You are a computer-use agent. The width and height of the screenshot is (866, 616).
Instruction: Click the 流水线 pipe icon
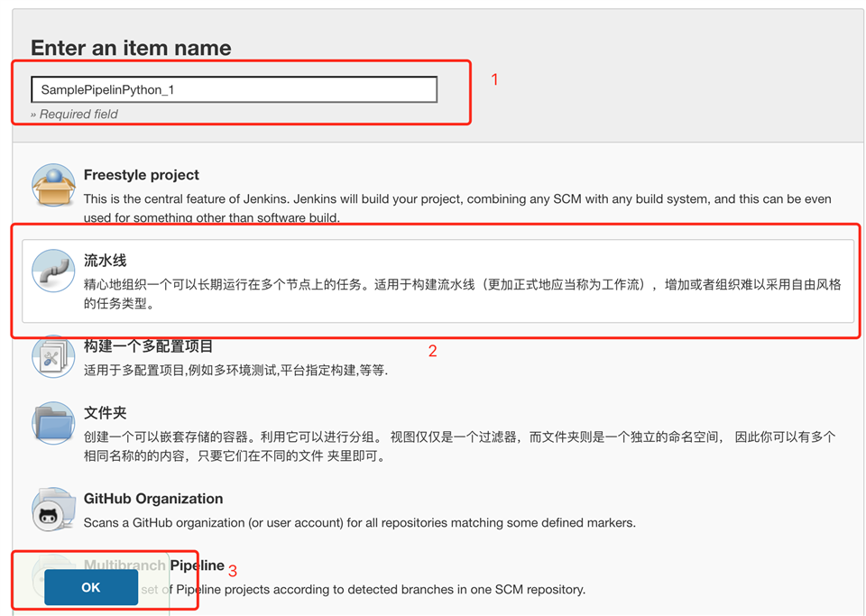[x=53, y=271]
